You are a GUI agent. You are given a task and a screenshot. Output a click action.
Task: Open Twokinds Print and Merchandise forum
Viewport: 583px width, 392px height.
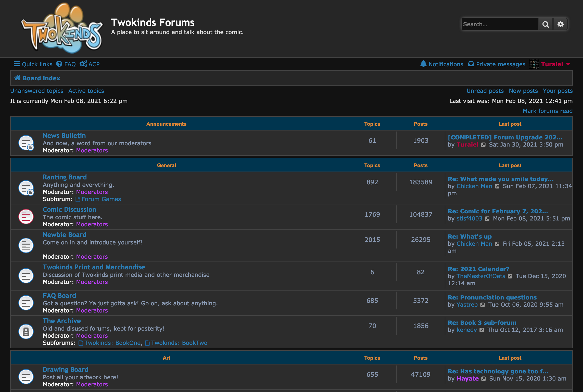[94, 267]
